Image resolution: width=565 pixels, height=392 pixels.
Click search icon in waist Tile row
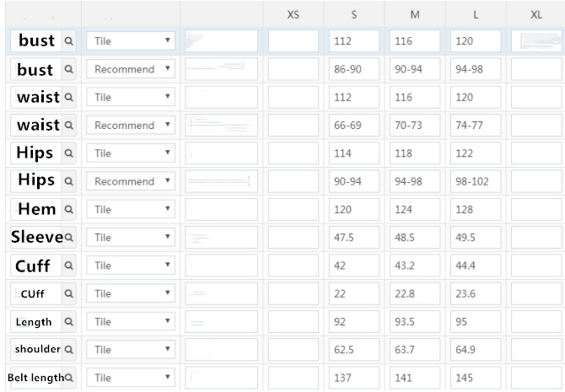pos(68,98)
